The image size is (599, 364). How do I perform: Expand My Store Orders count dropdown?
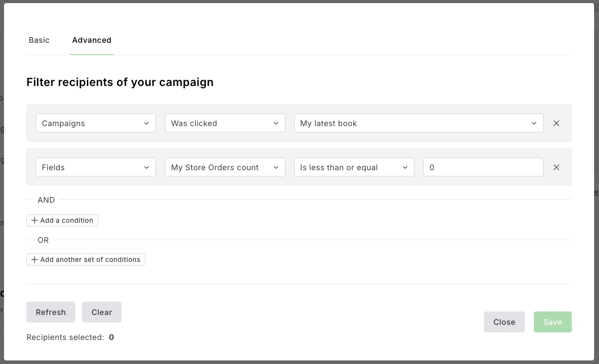(225, 168)
